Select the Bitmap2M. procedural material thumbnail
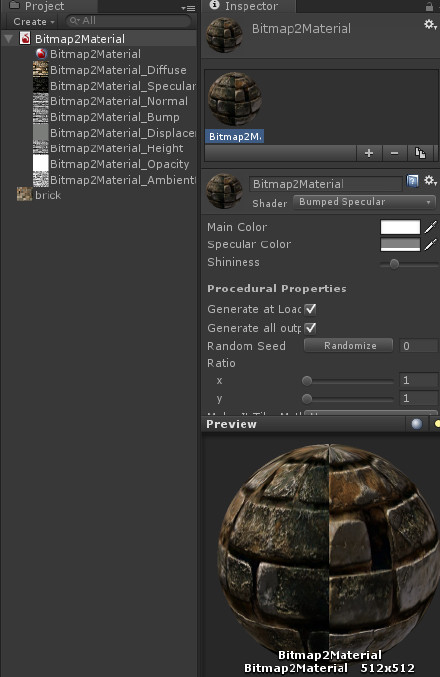The height and width of the screenshot is (677, 440). pyautogui.click(x=235, y=99)
